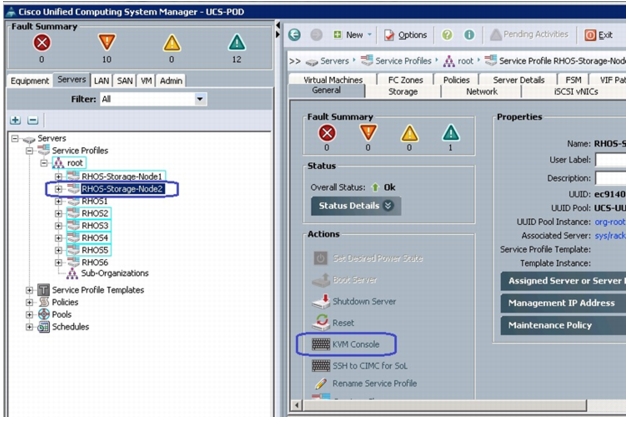This screenshot has height=431, width=630.
Task: Click warning faults icon showing 1
Action: pos(450,133)
